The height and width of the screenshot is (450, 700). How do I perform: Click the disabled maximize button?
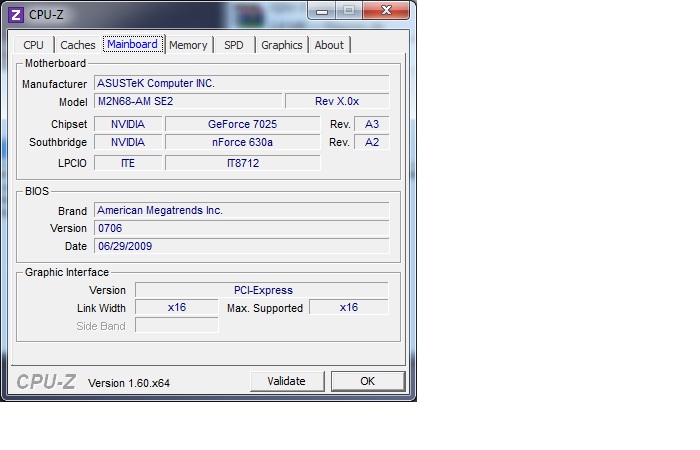click(350, 11)
